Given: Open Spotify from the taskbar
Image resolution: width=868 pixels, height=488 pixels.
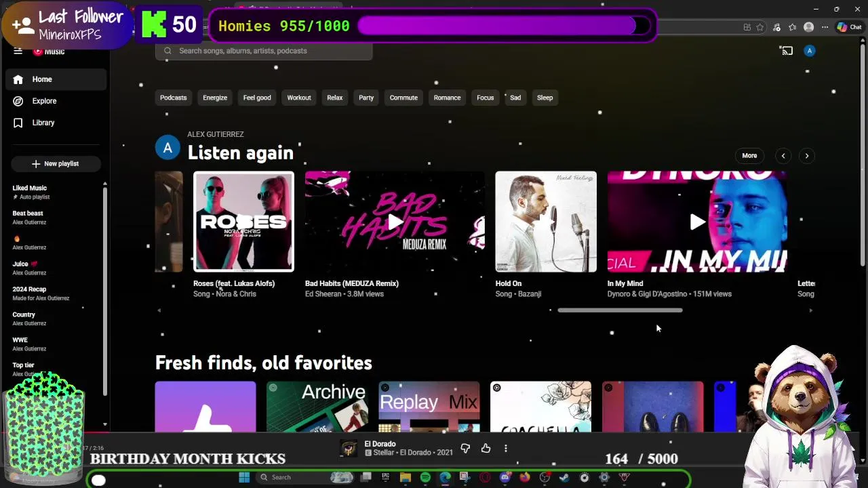Looking at the screenshot, I should (425, 477).
